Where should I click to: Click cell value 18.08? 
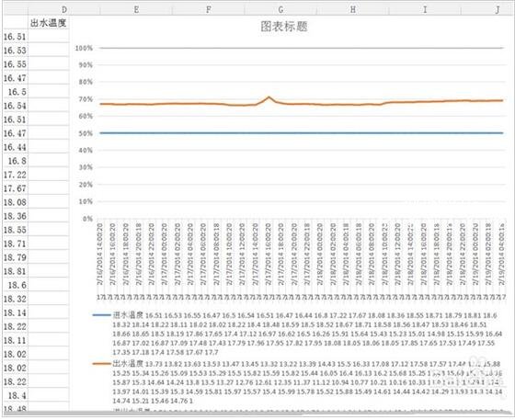(15, 202)
